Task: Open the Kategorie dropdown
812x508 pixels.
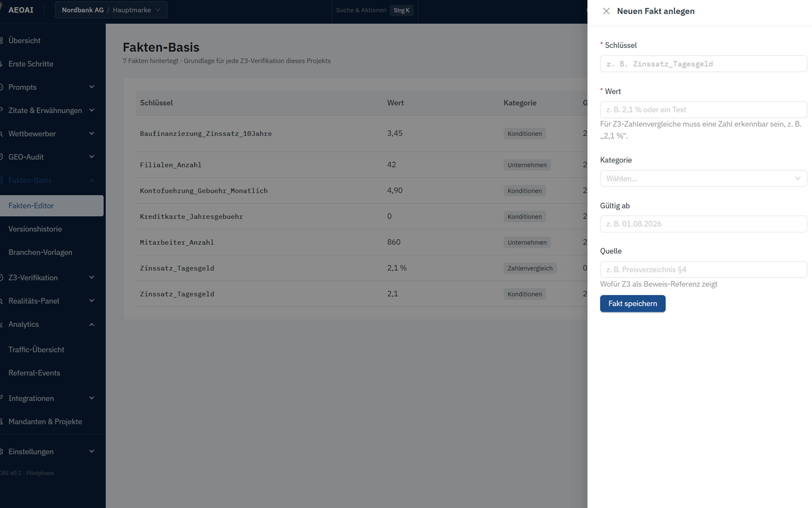Action: click(703, 178)
